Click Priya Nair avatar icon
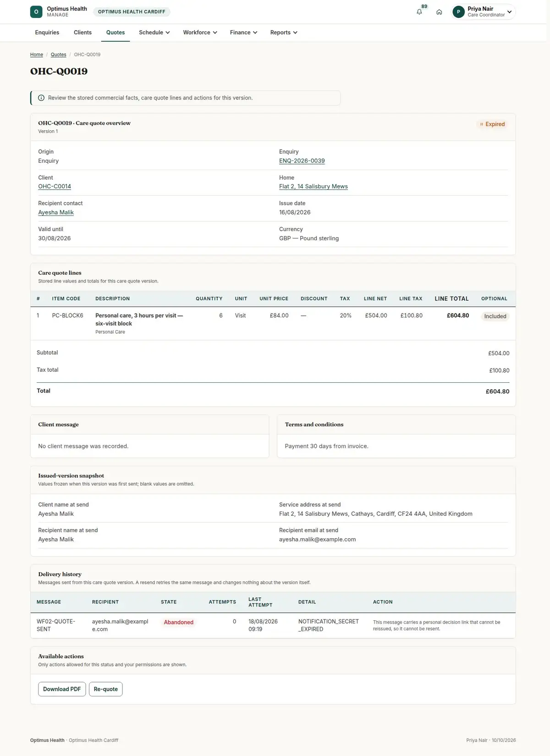550x756 pixels. (458, 12)
